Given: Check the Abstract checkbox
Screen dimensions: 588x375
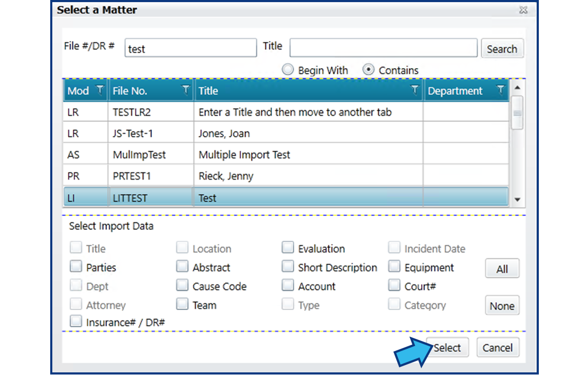Looking at the screenshot, I should pyautogui.click(x=182, y=267).
